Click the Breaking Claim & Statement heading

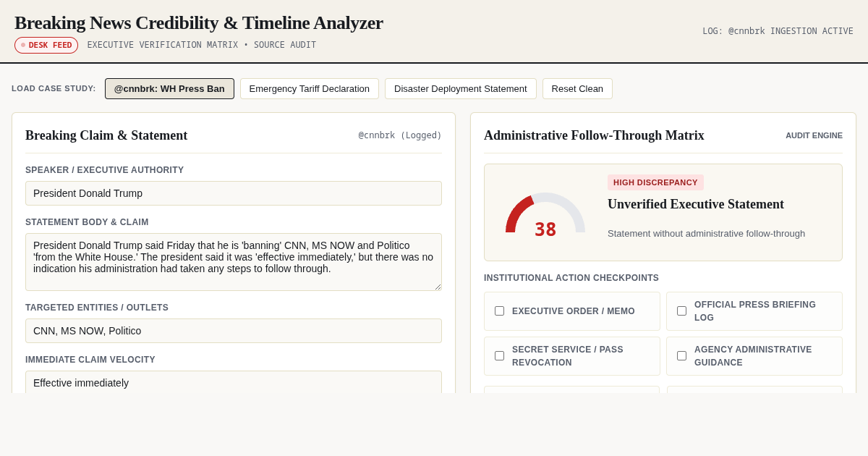click(106, 135)
